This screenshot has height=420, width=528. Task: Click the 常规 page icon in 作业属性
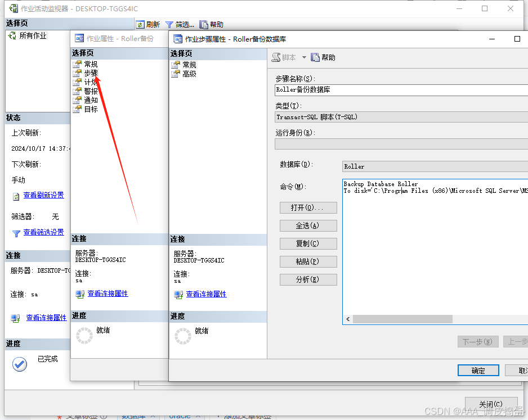78,64
